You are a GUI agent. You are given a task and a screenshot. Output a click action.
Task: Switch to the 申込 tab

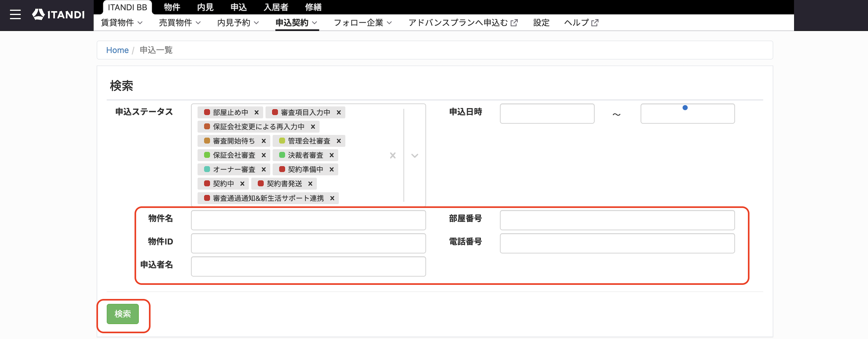click(x=239, y=7)
